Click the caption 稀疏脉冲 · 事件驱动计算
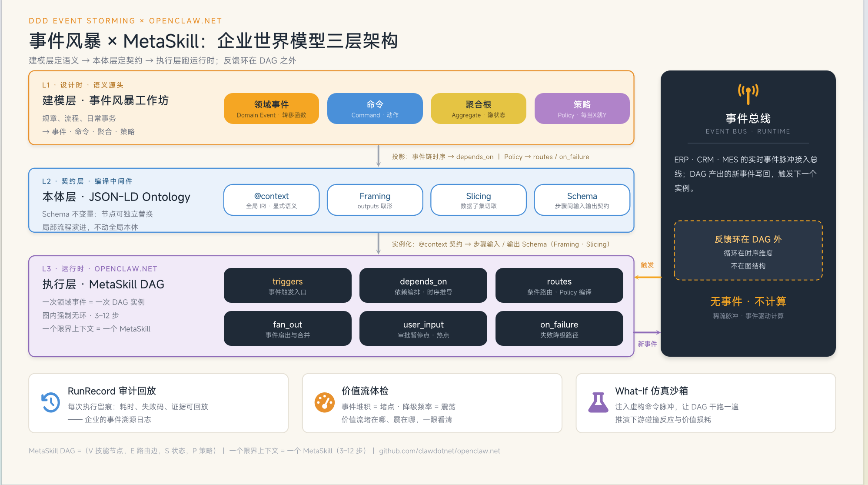Screen dimensions: 868x485 click(x=748, y=316)
